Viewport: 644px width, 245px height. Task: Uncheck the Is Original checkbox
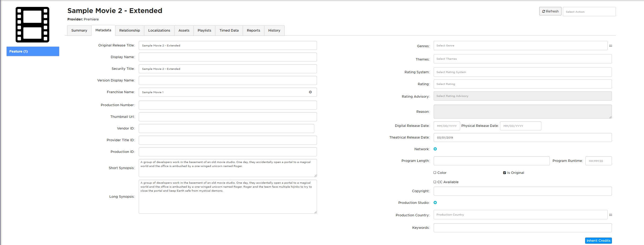(x=504, y=173)
